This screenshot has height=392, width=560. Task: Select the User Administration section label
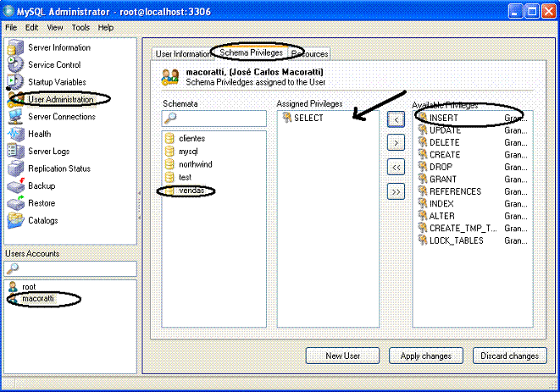tap(61, 99)
